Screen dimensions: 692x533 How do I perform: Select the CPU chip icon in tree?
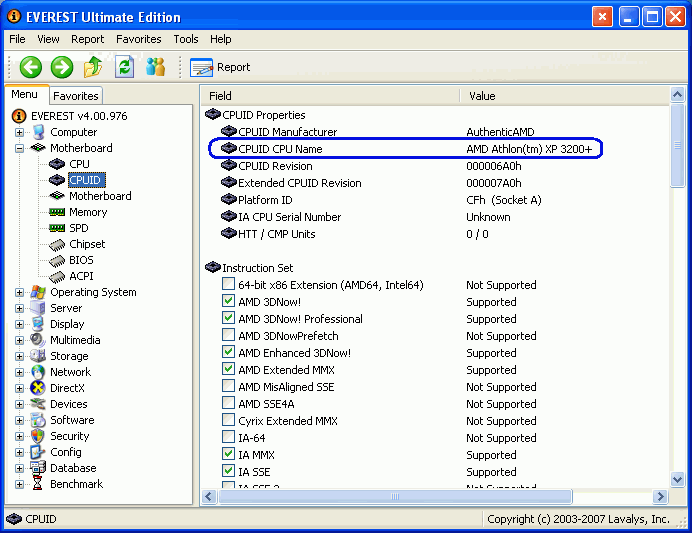point(57,164)
